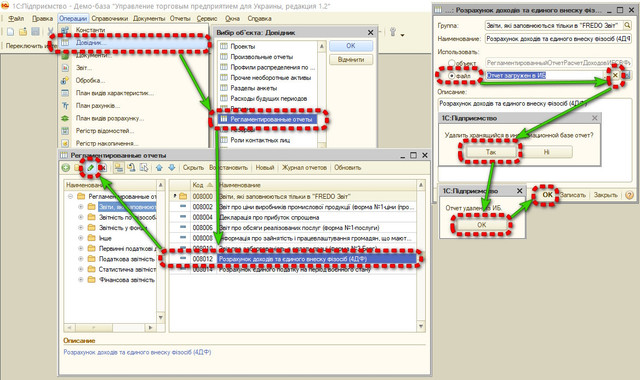Expand the Податкова звітність folder
The width and height of the screenshot is (640, 380).
(80, 259)
